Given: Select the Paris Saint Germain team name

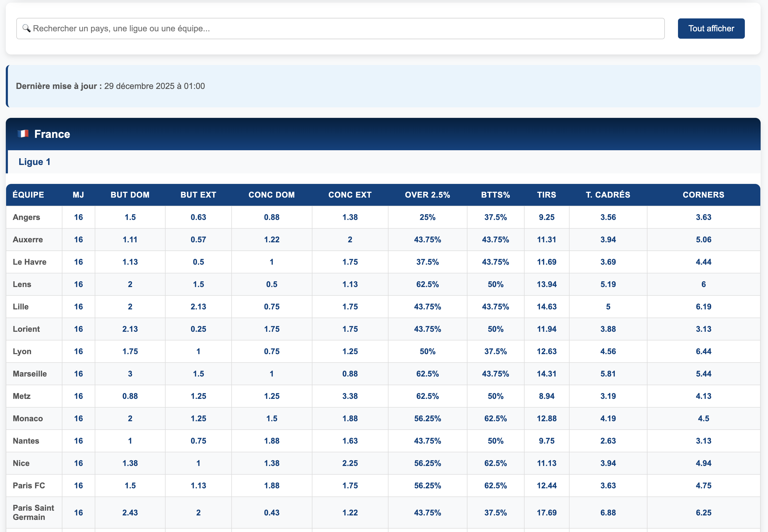Looking at the screenshot, I should point(33,512).
